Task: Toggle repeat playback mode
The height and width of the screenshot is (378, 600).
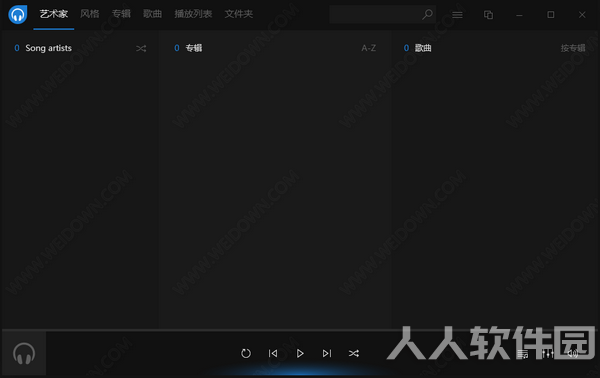Action: pos(246,353)
